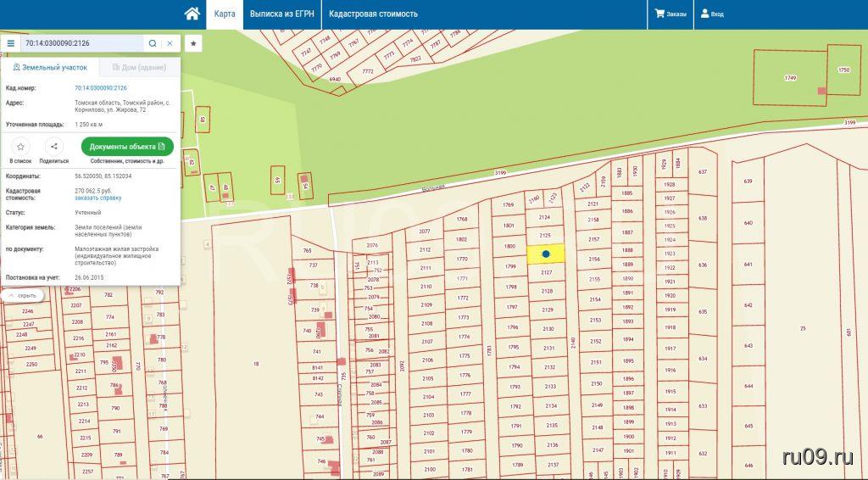
Task: Click the home icon in top navigation
Action: (192, 14)
